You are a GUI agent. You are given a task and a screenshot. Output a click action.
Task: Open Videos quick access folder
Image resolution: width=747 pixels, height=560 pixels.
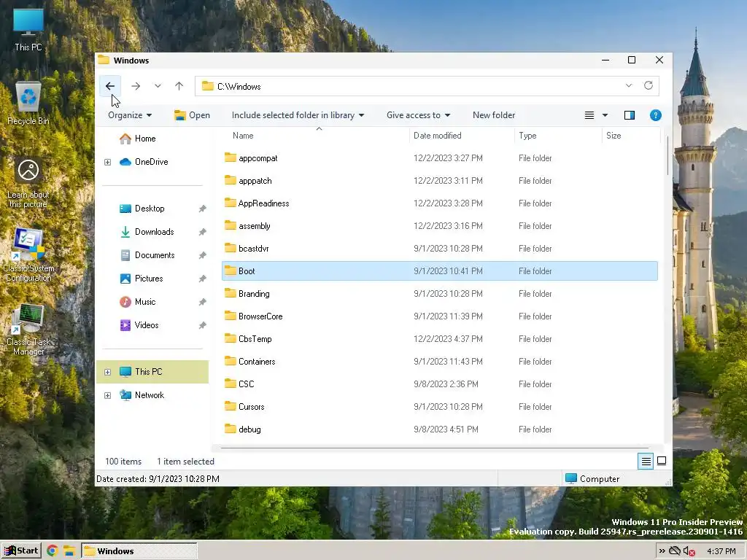pos(139,325)
